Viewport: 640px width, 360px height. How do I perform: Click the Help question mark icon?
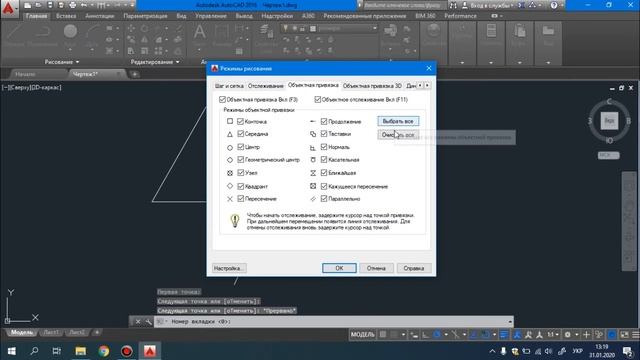click(554, 5)
